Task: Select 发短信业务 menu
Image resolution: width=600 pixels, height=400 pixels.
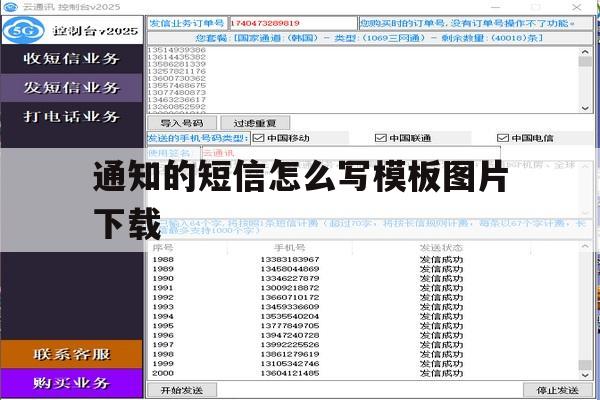Action: coord(72,88)
